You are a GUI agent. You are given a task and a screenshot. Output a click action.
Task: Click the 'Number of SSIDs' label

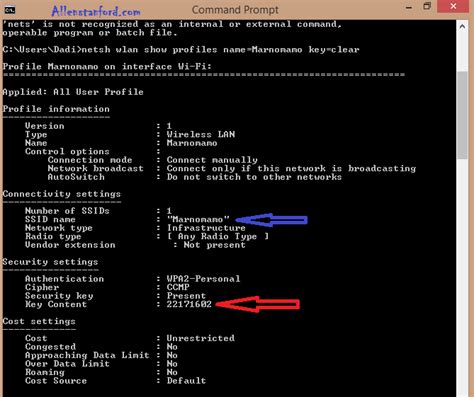pyautogui.click(x=67, y=211)
